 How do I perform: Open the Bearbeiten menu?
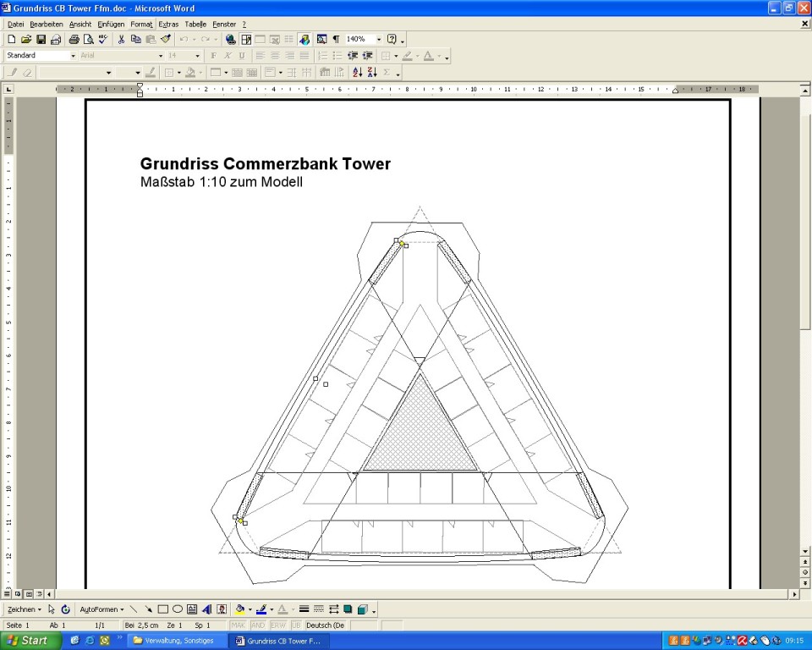click(x=46, y=25)
